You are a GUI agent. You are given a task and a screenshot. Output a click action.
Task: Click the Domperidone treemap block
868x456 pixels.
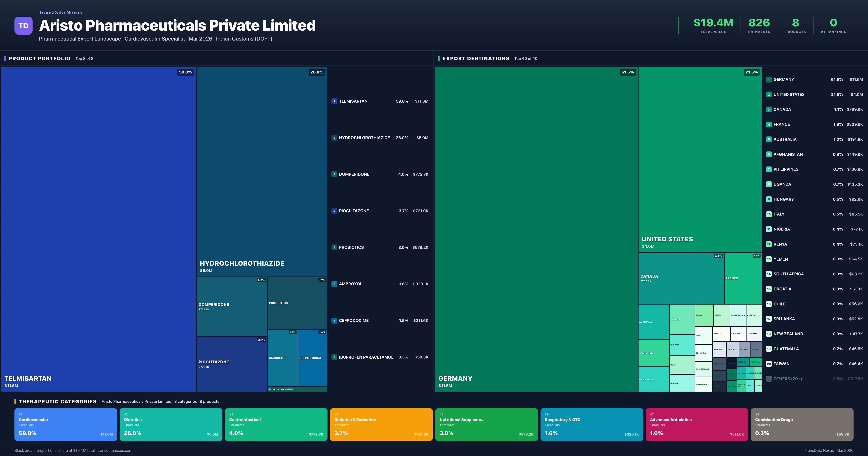(231, 306)
